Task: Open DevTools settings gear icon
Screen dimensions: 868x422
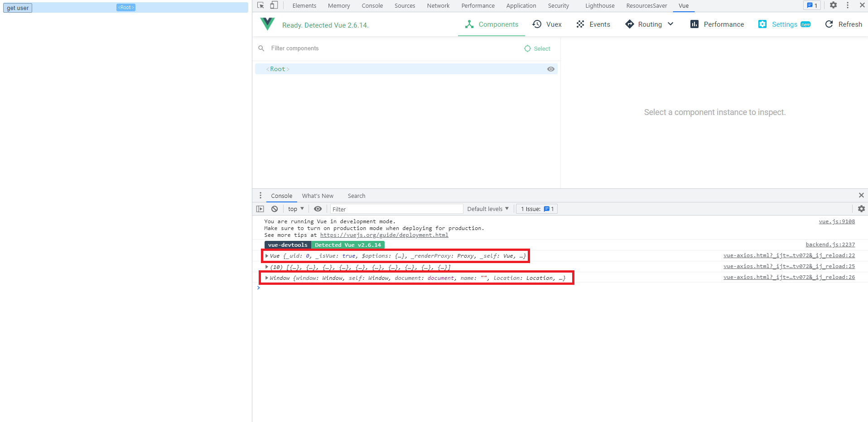Action: point(833,5)
